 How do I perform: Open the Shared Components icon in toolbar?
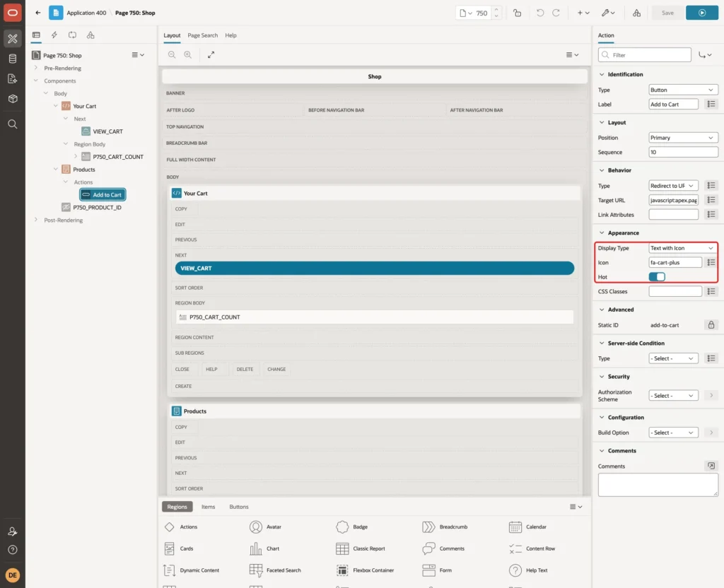637,13
